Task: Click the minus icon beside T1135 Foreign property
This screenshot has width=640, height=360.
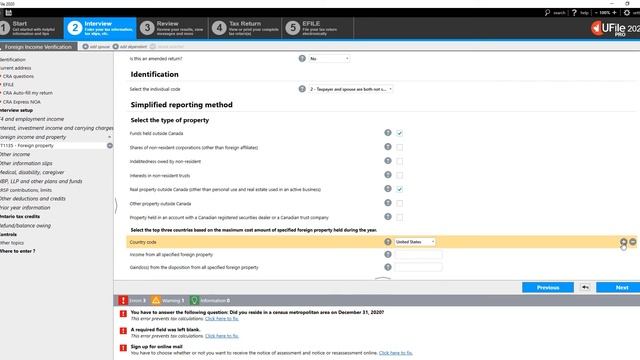Action: 110,146
